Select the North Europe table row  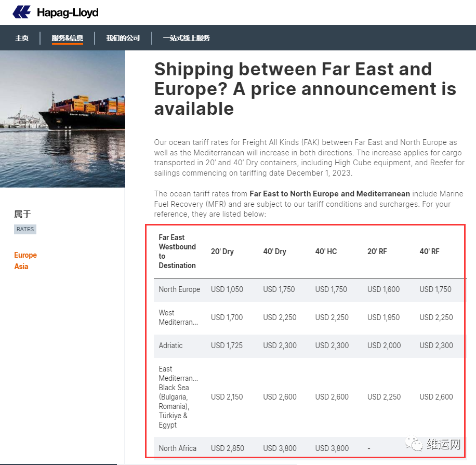[309, 289]
